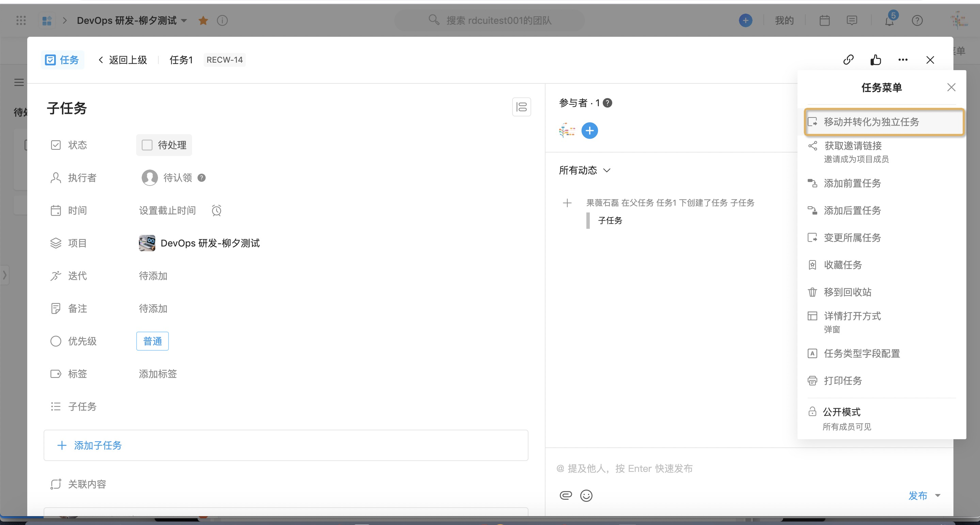
Task: Select 详情打开方式 menu item
Action: coord(882,322)
